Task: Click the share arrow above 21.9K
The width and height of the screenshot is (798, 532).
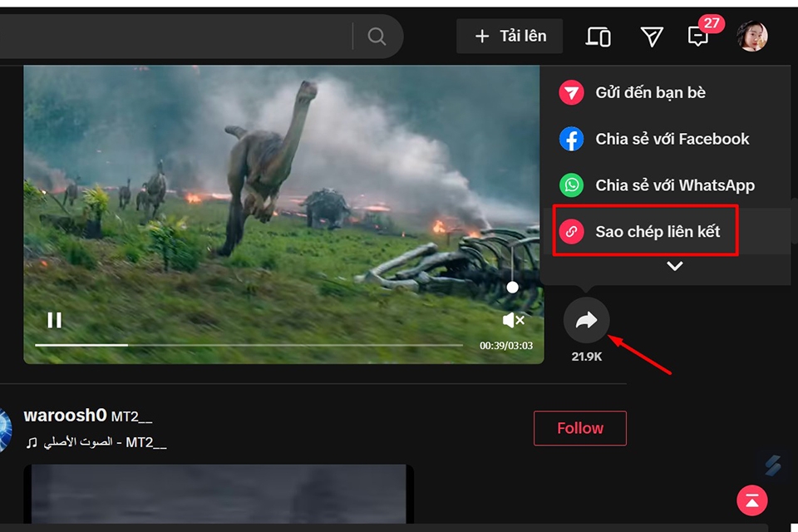Action: pyautogui.click(x=586, y=320)
